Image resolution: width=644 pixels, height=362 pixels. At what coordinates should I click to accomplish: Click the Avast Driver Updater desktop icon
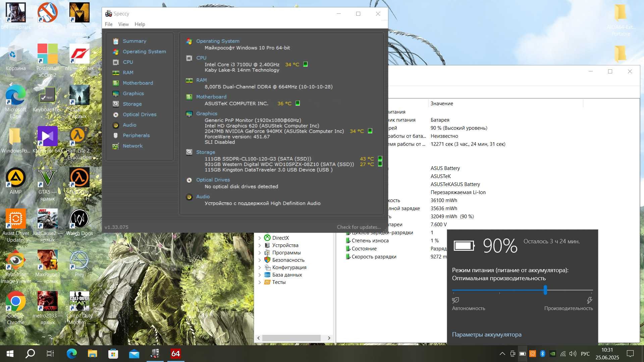tap(15, 226)
